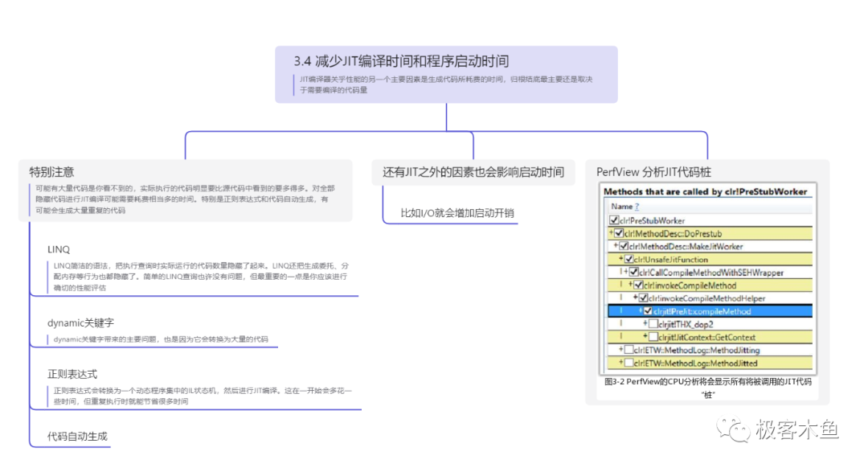Expand clr!invokeCompileMethodHelper plus sign
Viewport: 868px width, 468px height.
[636, 298]
